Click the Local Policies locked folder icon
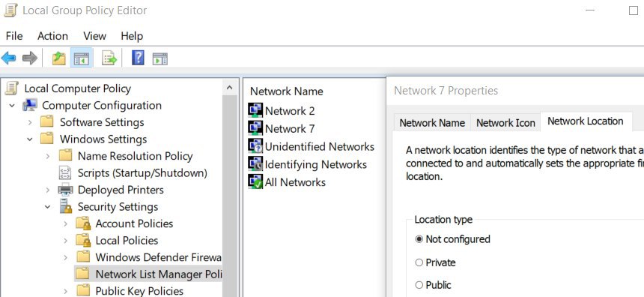Screen dimensions: 644x297 point(83,240)
